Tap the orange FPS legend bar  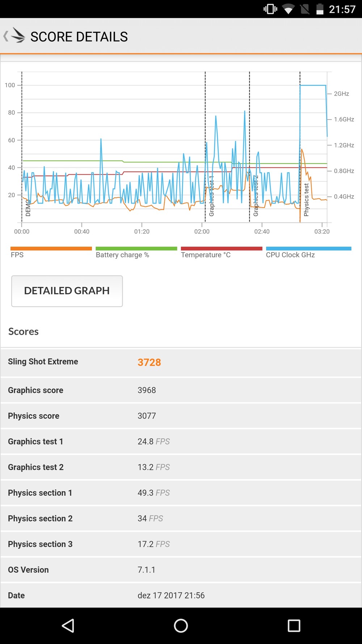click(51, 249)
